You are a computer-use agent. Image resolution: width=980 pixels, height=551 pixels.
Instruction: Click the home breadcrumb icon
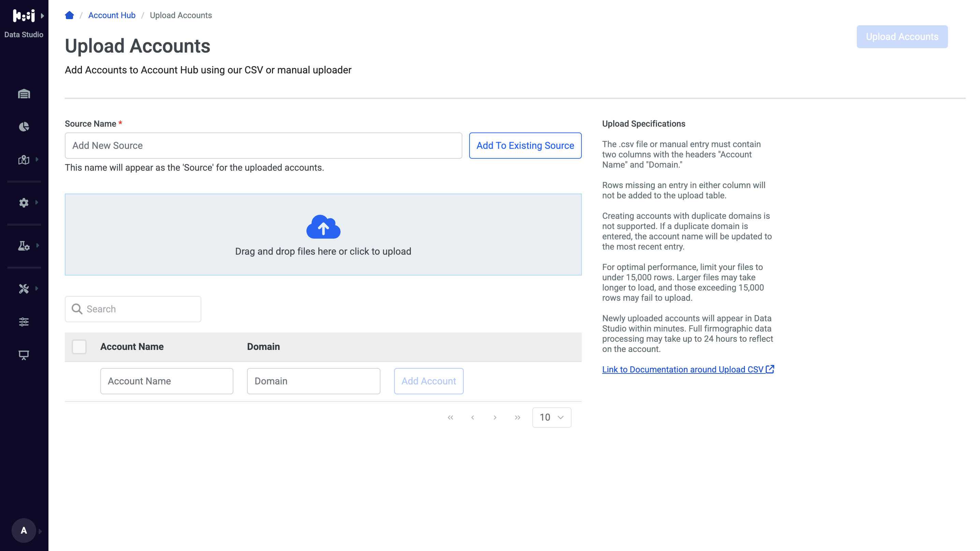pyautogui.click(x=69, y=15)
